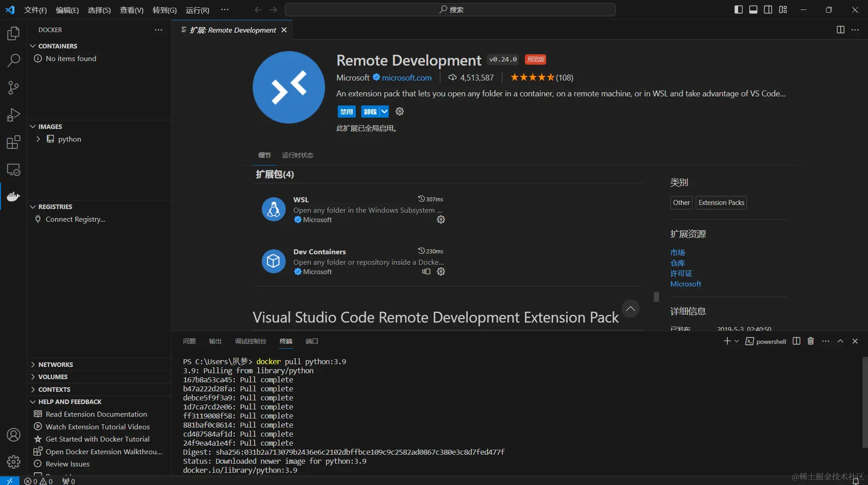The height and width of the screenshot is (485, 868).
Task: Open the 文件(F) menu
Action: click(35, 10)
